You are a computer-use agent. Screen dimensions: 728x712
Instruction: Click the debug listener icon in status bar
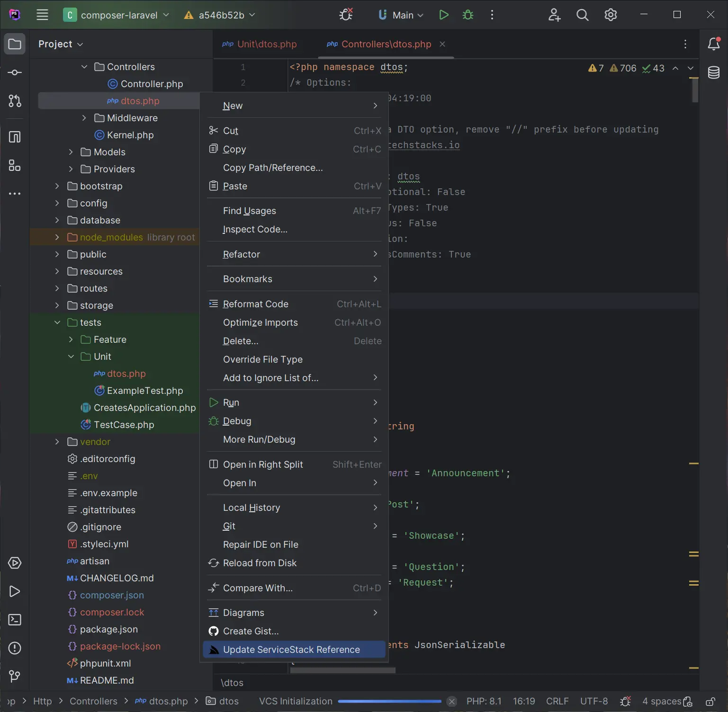pyautogui.click(x=625, y=701)
